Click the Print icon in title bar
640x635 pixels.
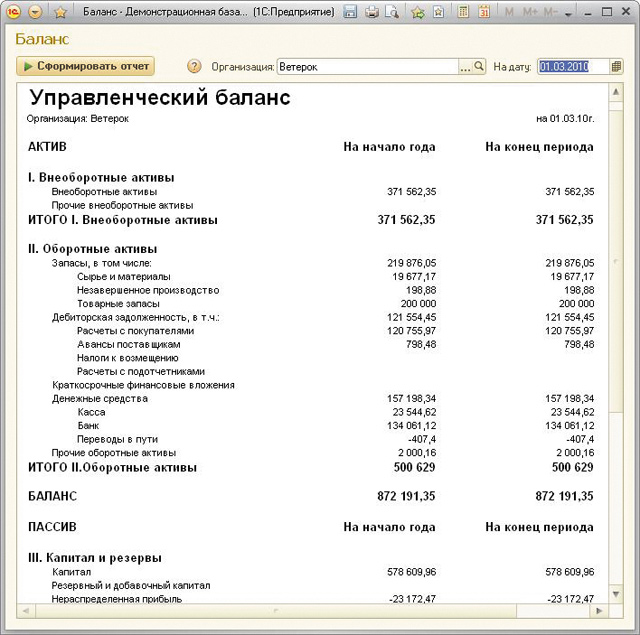(x=372, y=12)
